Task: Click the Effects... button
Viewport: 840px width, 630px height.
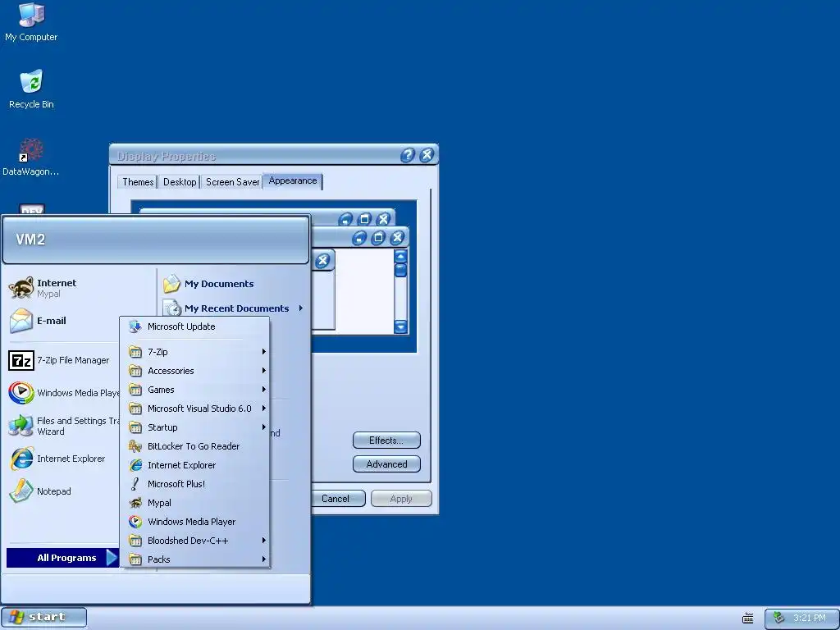Action: click(x=386, y=441)
